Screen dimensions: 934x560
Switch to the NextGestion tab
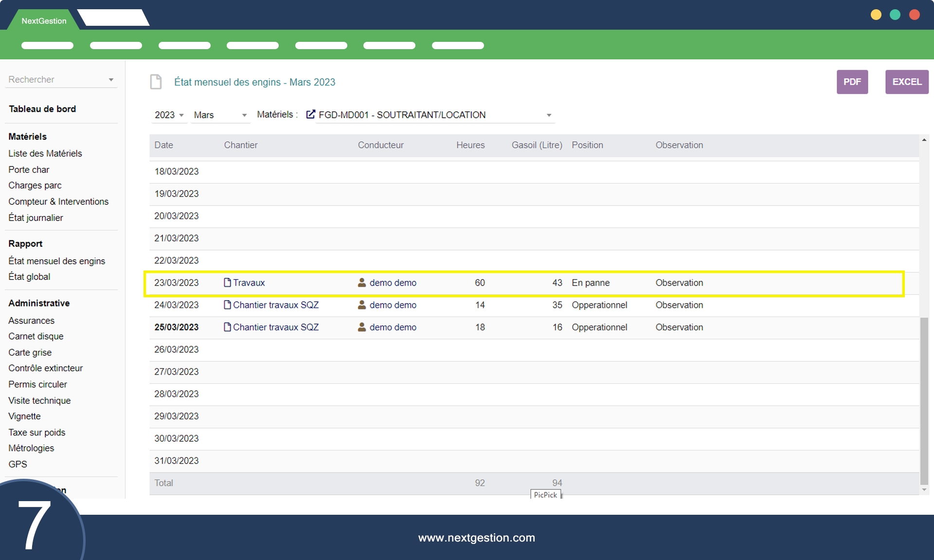[x=44, y=21]
